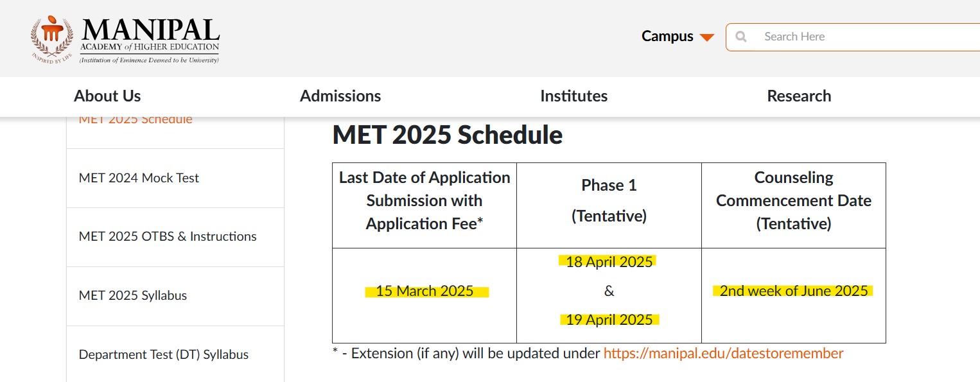Click the highlighted 15 March 2025 date
This screenshot has height=382, width=980.
(424, 291)
